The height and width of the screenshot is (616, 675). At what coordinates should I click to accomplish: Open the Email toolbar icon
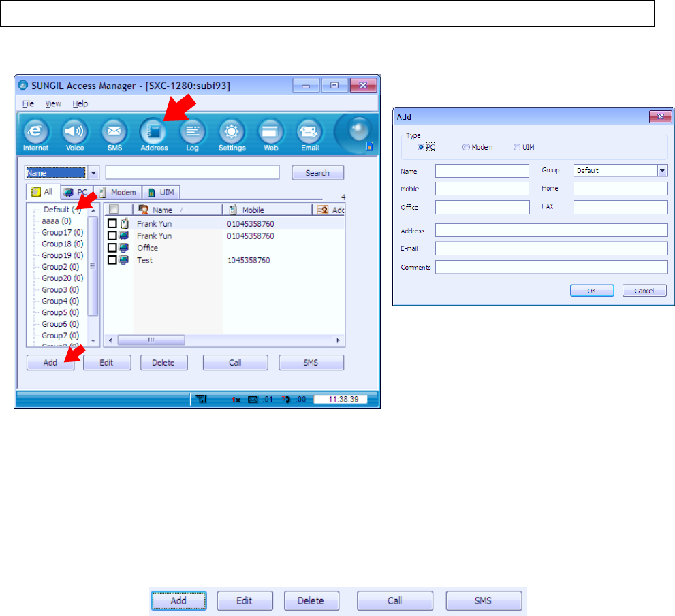tap(309, 135)
